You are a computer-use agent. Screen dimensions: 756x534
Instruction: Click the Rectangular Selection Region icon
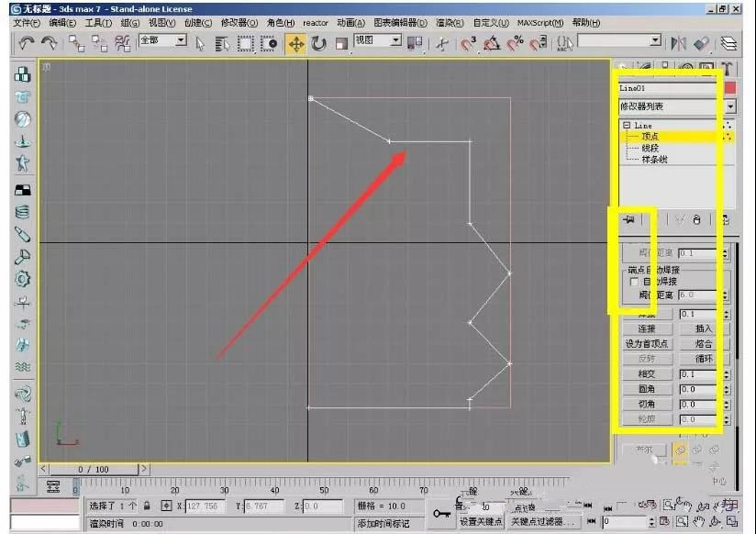245,44
